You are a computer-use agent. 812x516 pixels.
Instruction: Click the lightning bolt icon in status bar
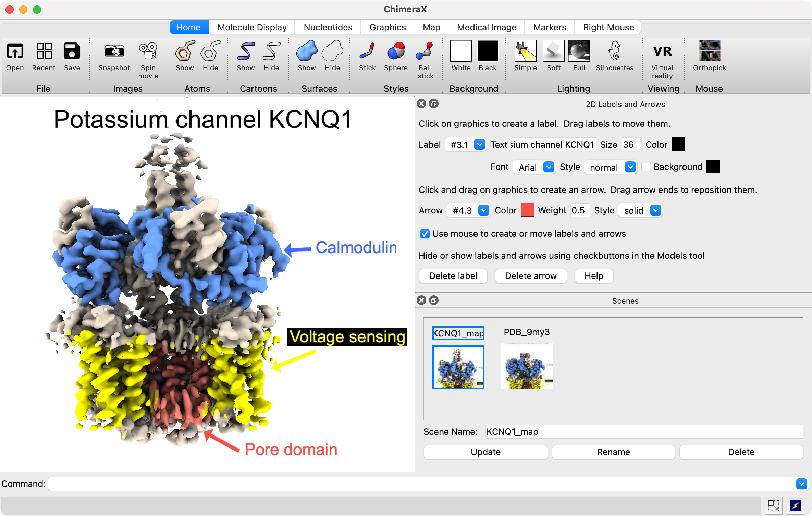(795, 505)
